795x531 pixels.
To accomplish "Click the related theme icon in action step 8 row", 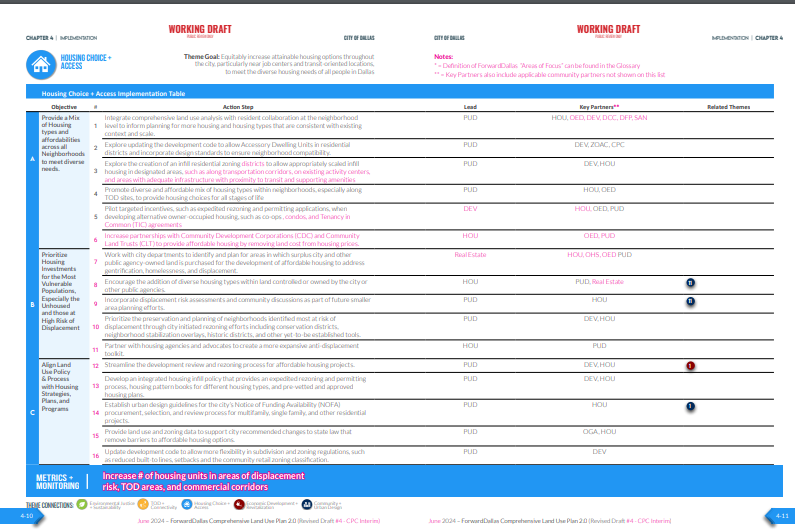I will point(690,283).
